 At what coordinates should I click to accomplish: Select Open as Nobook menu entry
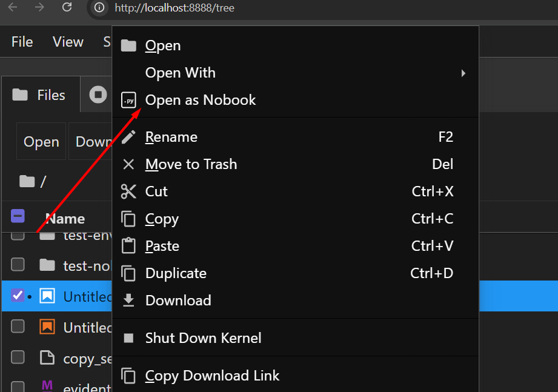[x=296, y=101]
